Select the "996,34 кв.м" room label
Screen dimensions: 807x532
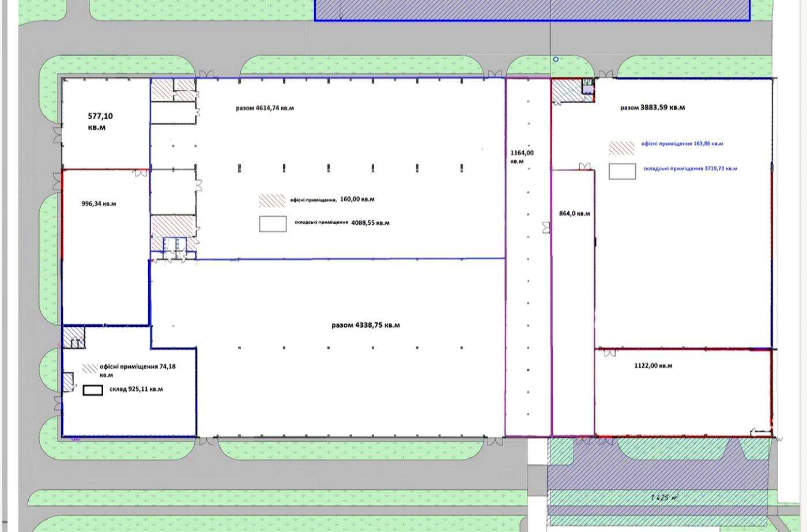(99, 203)
